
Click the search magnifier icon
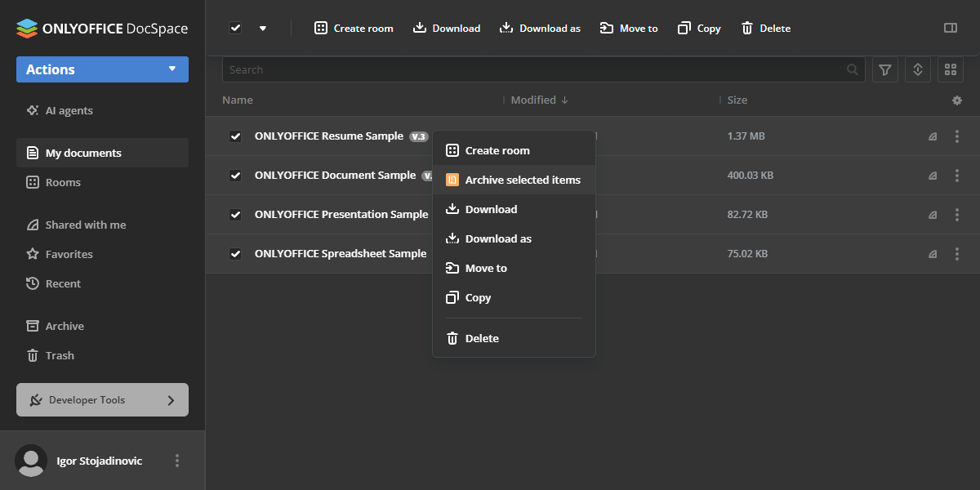tap(853, 69)
